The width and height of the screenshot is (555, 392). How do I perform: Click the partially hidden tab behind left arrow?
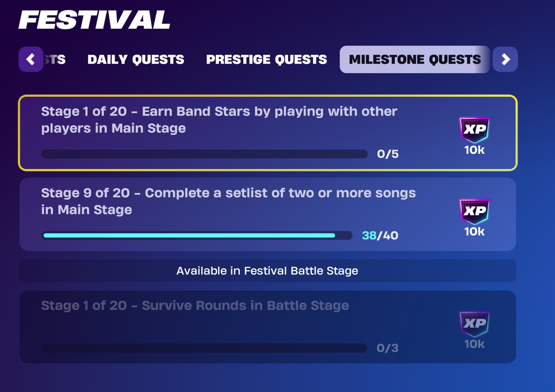(55, 59)
